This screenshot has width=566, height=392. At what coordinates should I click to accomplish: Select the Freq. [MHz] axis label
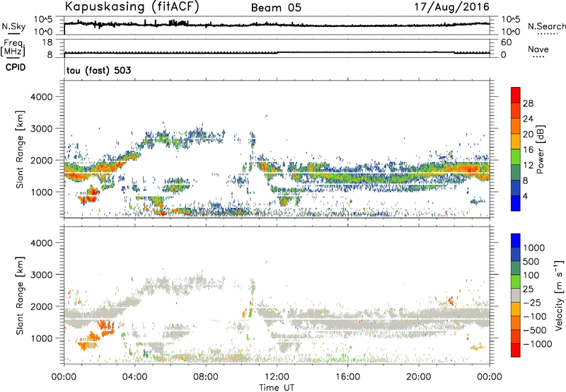[x=13, y=47]
